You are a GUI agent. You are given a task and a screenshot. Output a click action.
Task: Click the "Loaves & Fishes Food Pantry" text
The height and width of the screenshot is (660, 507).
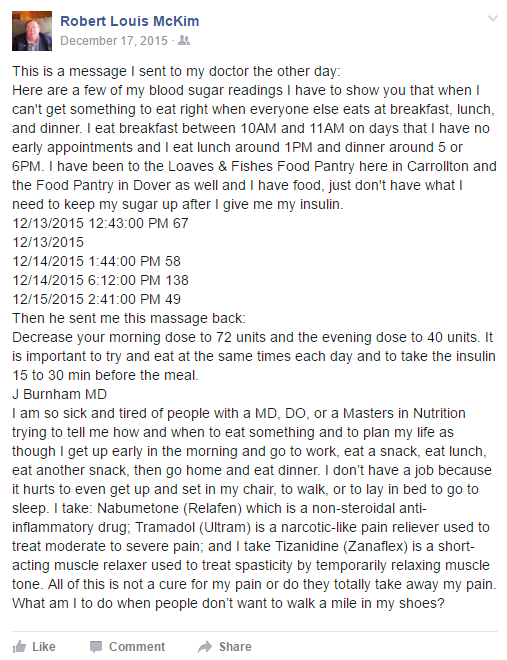coord(261,166)
